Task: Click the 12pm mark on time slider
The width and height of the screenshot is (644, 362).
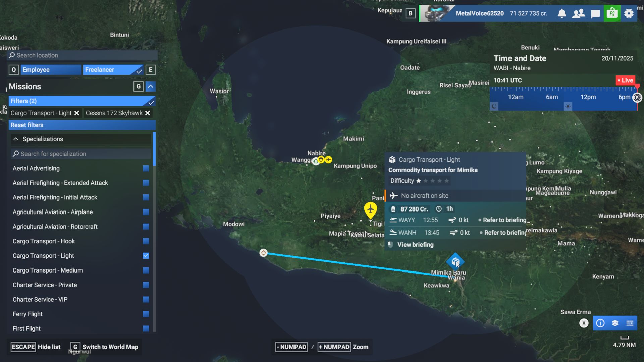Action: (x=588, y=97)
